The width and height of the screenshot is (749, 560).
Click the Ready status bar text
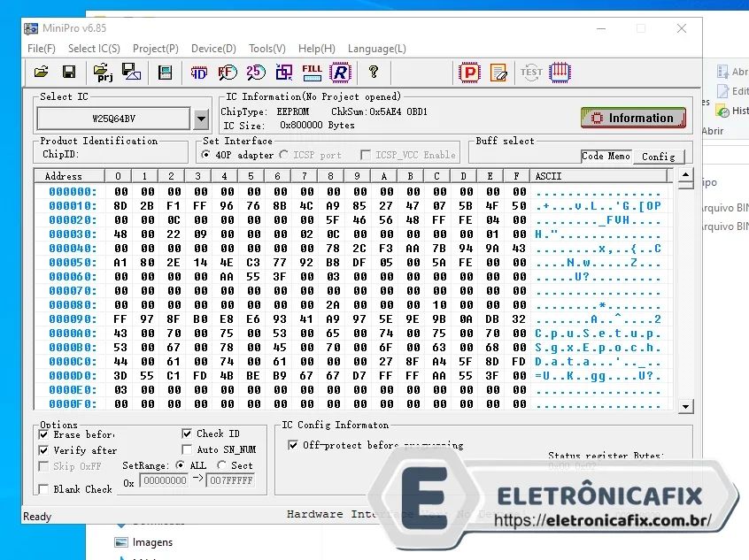[37, 517]
